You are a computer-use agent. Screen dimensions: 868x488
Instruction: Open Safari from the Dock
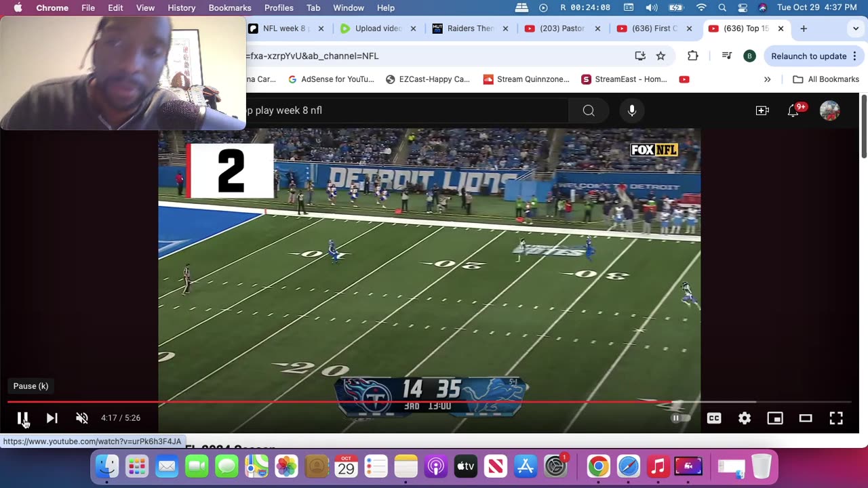(628, 466)
